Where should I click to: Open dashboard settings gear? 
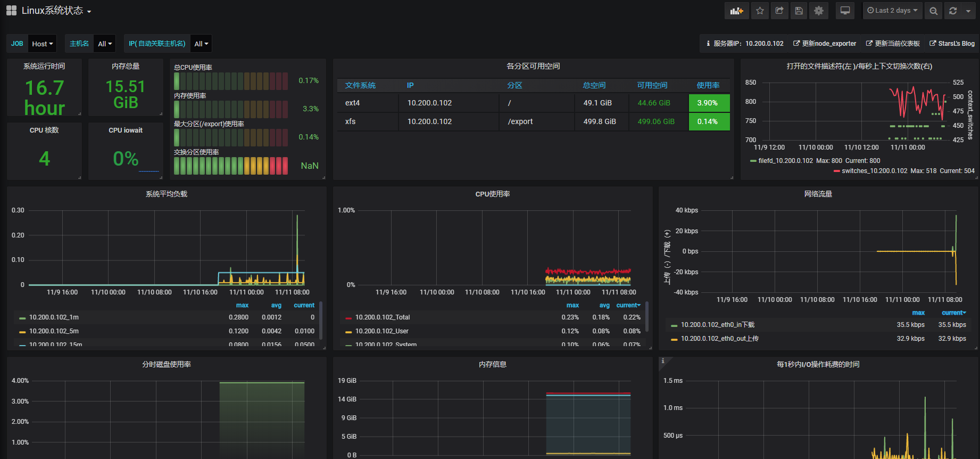(x=819, y=11)
